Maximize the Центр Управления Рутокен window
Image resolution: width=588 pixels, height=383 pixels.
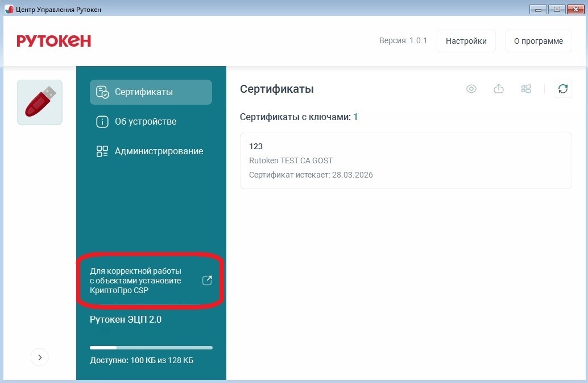(557, 9)
